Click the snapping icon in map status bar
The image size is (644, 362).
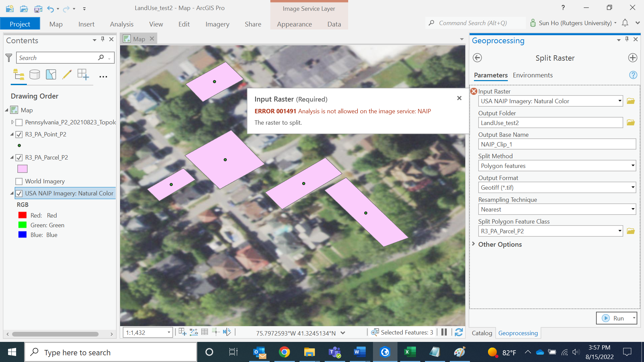[182, 332]
